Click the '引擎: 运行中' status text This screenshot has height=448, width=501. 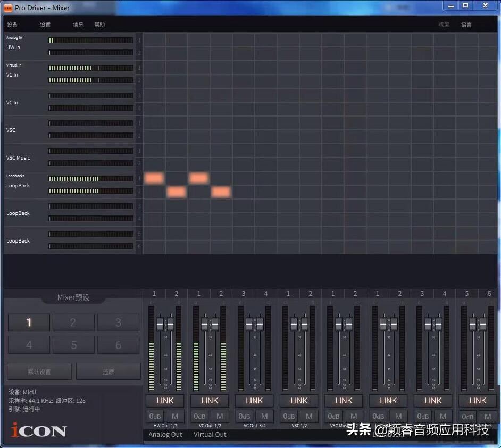click(24, 409)
